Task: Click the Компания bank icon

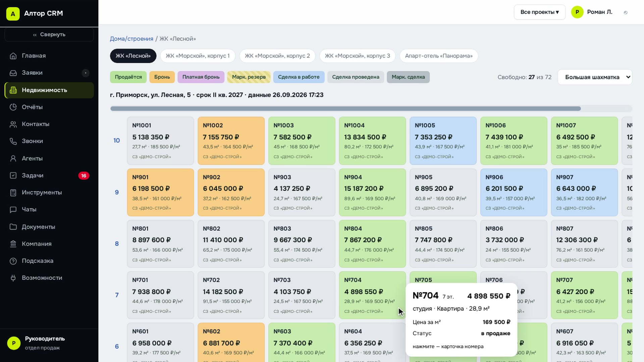Action: 13,244
